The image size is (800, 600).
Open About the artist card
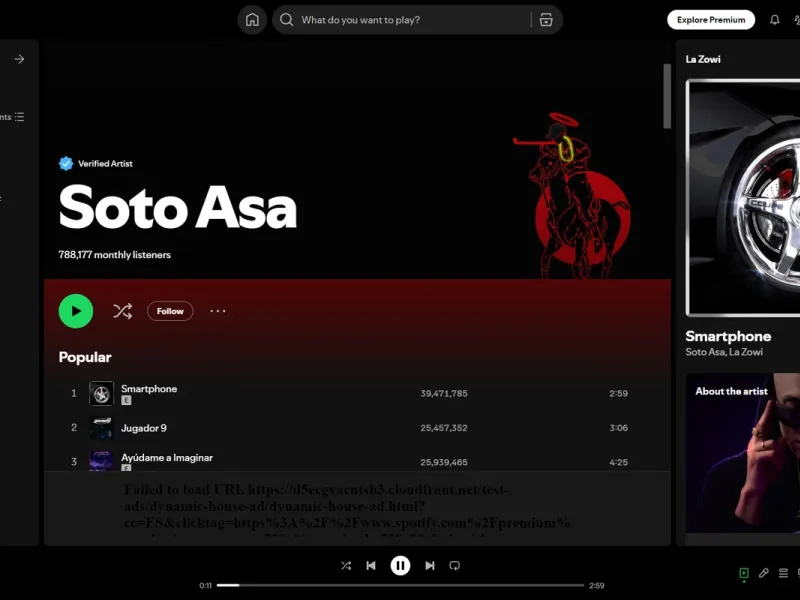[743, 453]
